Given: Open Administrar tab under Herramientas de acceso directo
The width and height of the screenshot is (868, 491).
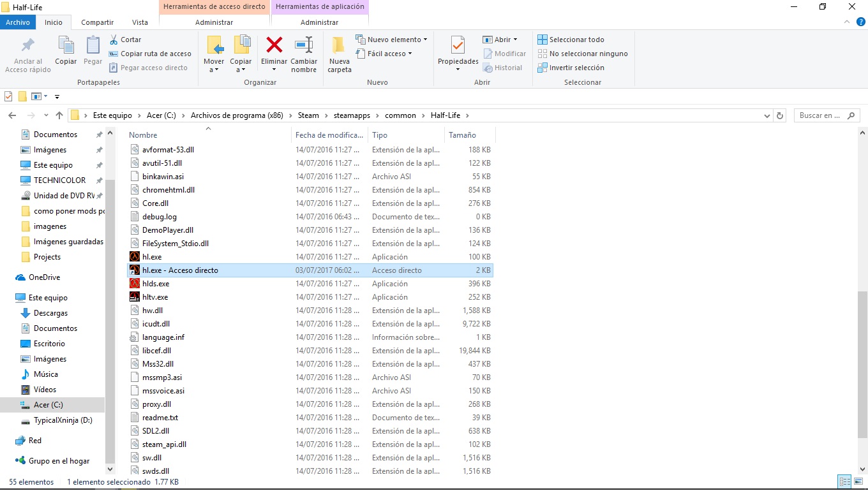Looking at the screenshot, I should (214, 22).
